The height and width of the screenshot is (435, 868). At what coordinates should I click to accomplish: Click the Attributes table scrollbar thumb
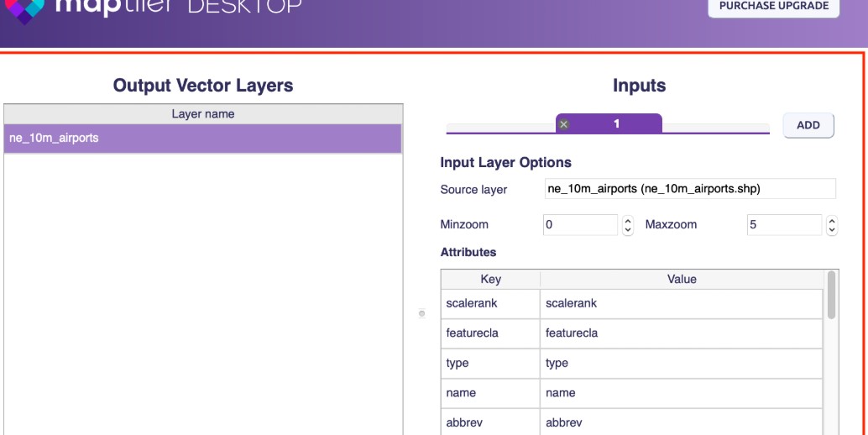point(831,295)
